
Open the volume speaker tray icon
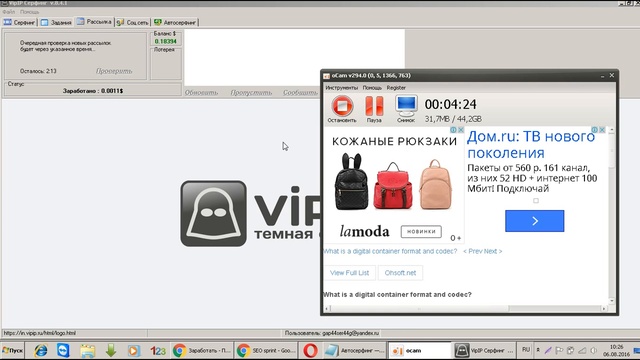[x=594, y=350]
